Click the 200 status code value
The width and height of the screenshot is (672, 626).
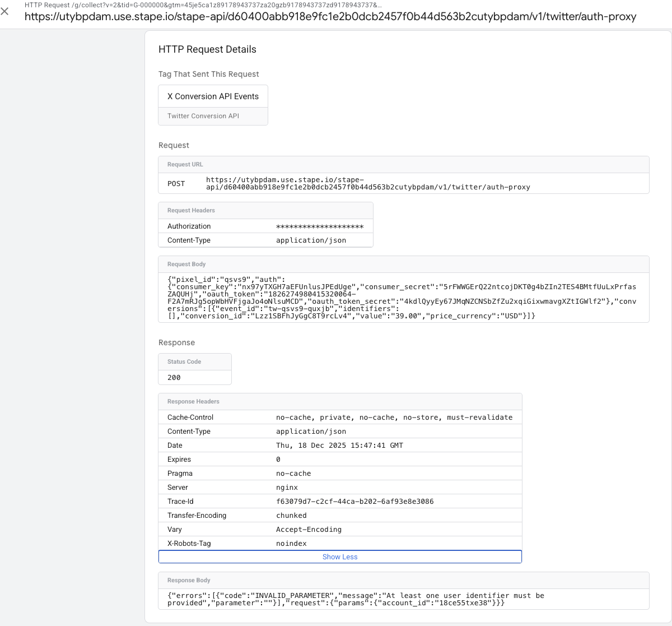tap(174, 378)
